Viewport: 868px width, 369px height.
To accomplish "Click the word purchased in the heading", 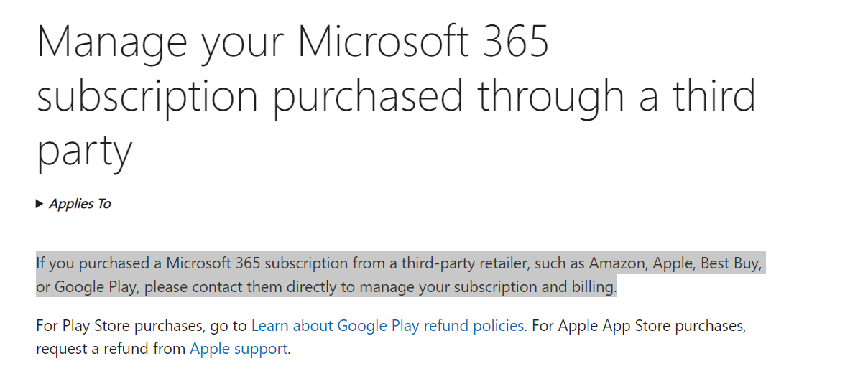I will [x=368, y=95].
